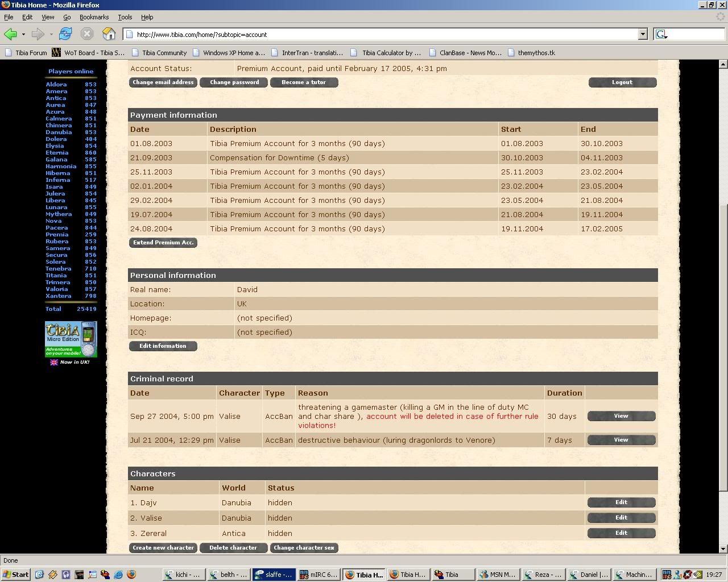The height and width of the screenshot is (582, 728).
Task: Select the Antica world in players list
Action: click(56, 98)
